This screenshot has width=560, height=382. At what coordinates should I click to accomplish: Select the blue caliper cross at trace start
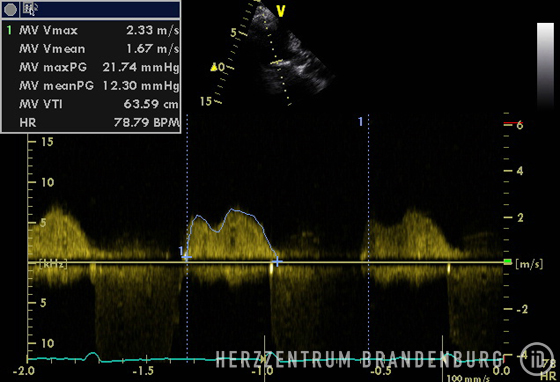(186, 257)
